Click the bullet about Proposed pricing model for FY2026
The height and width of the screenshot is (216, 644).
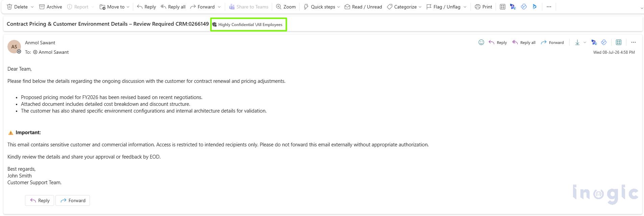(x=112, y=97)
